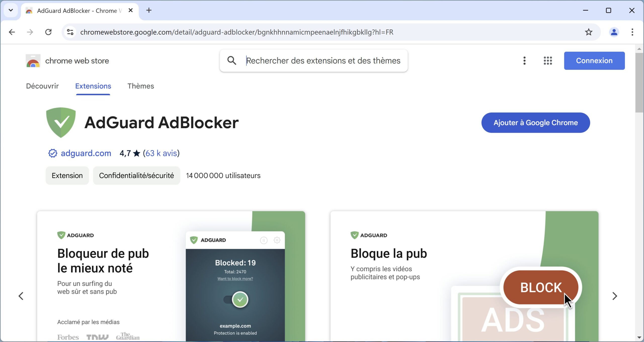Open the web store more options menu

click(525, 61)
